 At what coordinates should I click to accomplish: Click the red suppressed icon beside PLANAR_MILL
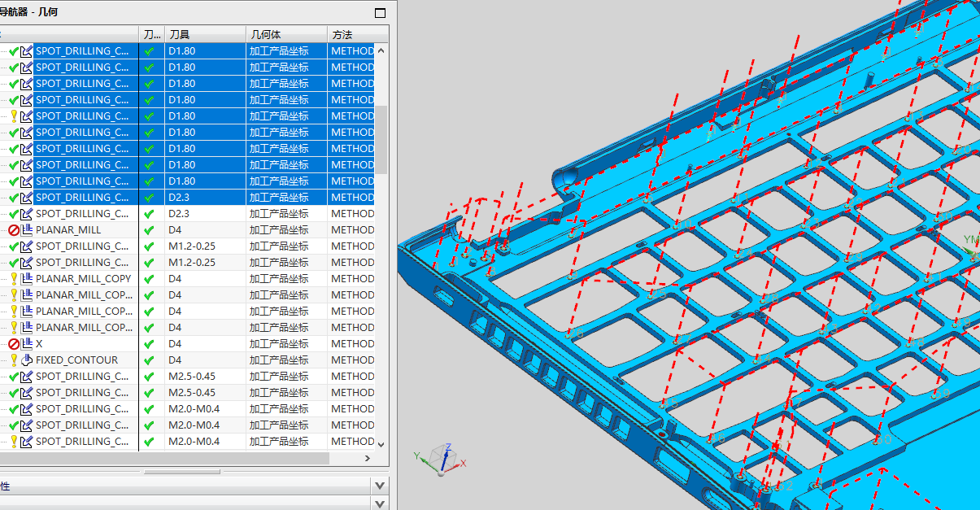(x=14, y=230)
